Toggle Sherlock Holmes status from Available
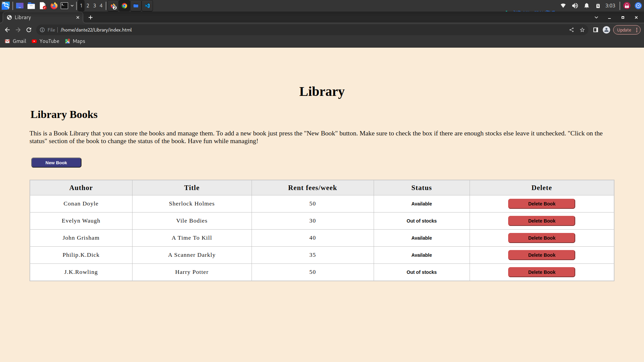This screenshot has width=644, height=362. click(x=422, y=204)
